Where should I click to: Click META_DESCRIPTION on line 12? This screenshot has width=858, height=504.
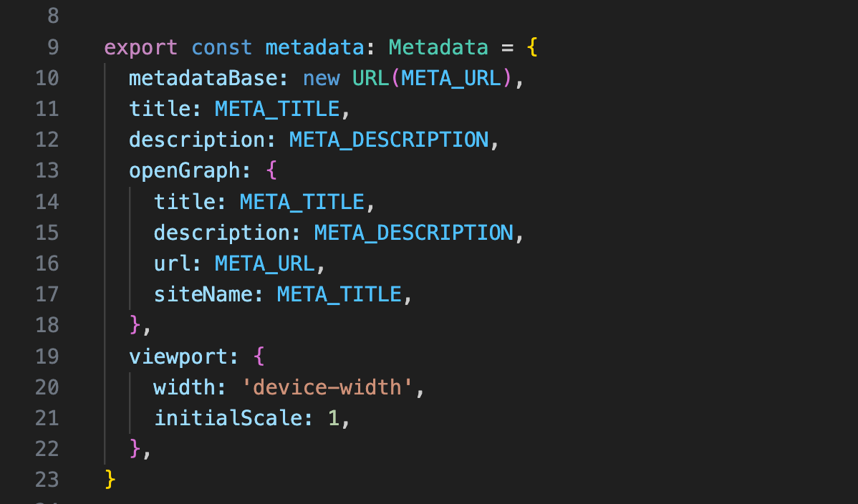coord(389,140)
